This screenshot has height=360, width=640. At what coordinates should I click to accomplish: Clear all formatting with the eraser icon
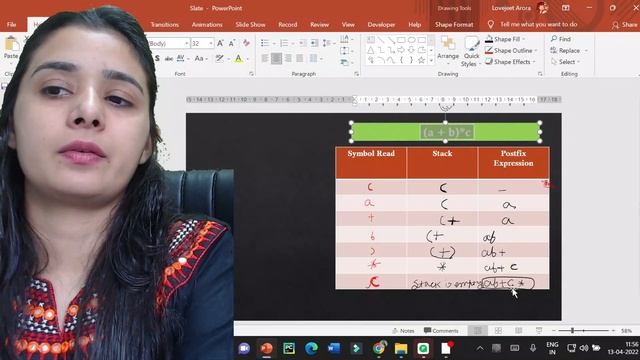click(246, 43)
